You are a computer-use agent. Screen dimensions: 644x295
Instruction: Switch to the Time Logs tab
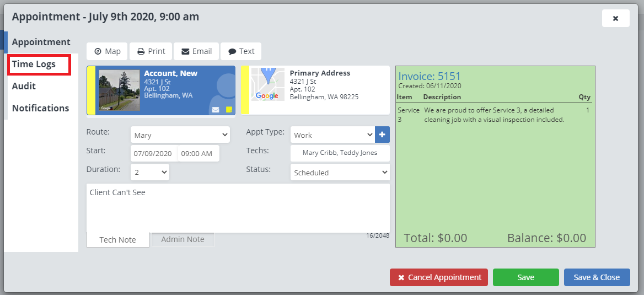click(34, 65)
